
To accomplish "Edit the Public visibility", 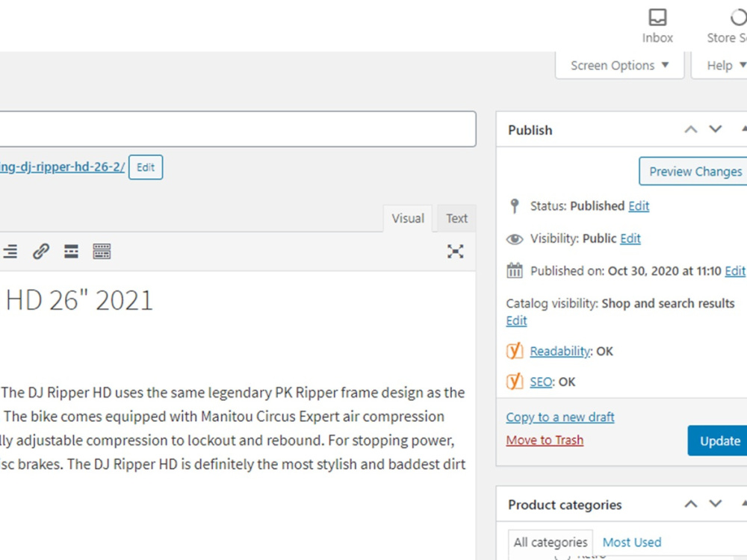I will click(630, 238).
